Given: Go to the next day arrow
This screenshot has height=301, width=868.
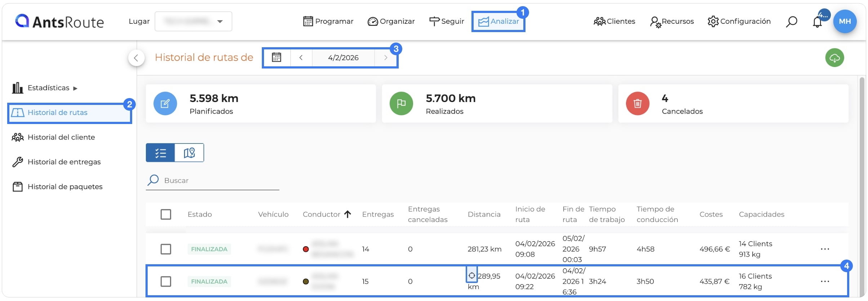Looking at the screenshot, I should pos(386,58).
